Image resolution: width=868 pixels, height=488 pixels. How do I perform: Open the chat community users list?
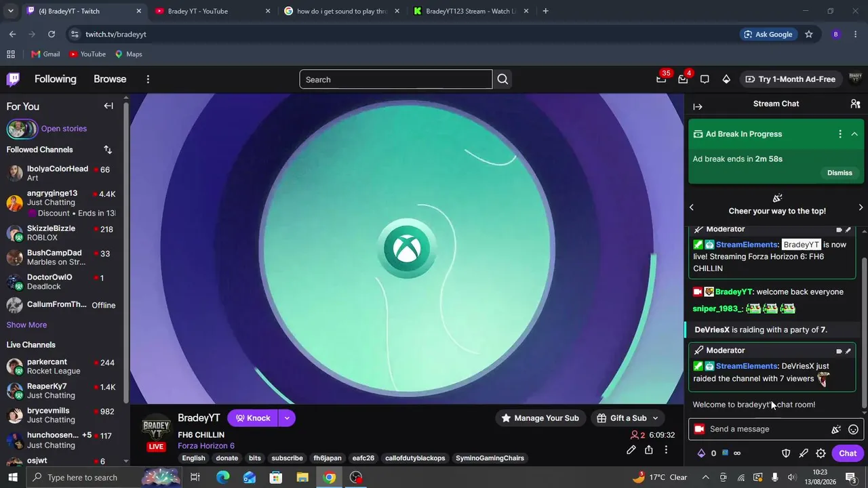coord(855,104)
